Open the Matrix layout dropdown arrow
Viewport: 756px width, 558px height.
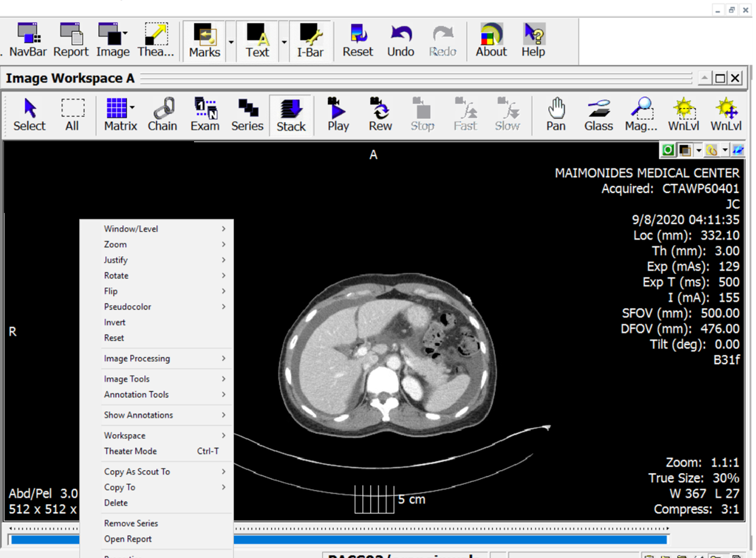tap(133, 107)
